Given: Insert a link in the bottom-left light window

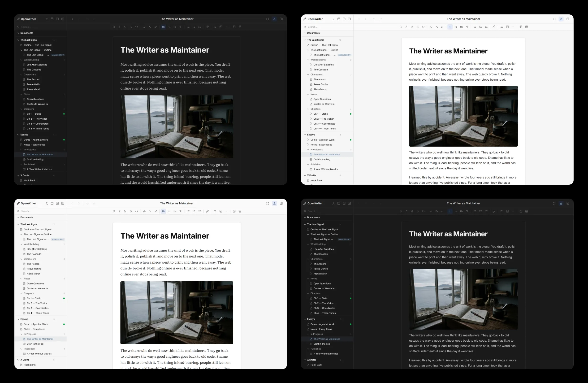Looking at the screenshot, I should (x=207, y=211).
